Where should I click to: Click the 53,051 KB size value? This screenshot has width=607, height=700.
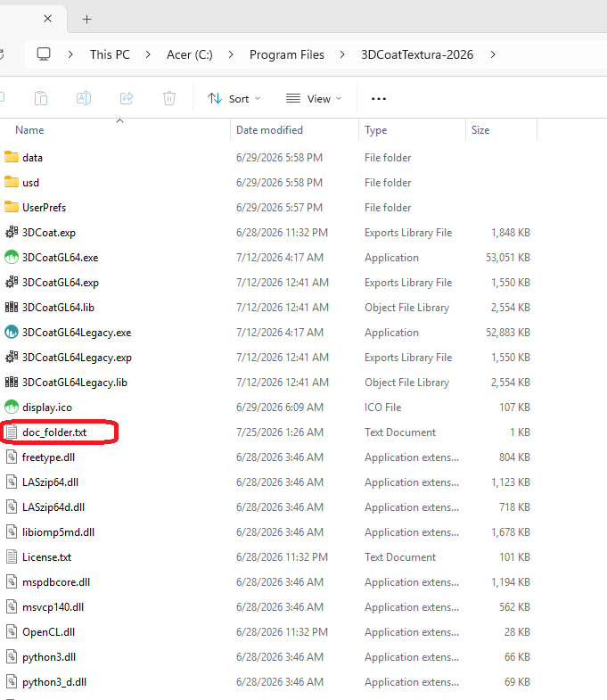coord(508,258)
